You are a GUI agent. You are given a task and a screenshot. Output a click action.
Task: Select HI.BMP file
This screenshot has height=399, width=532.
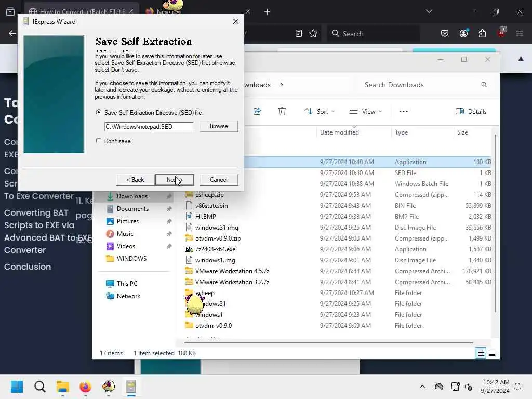205,217
